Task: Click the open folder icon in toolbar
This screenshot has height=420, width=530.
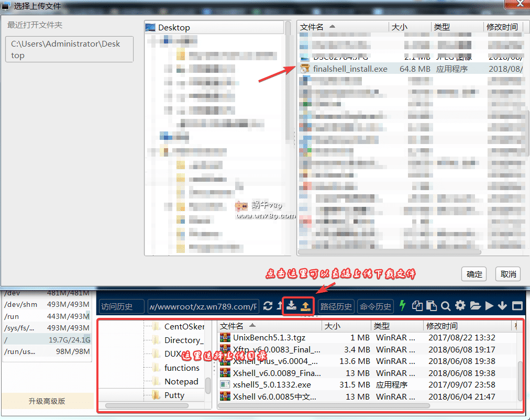Action: point(475,306)
